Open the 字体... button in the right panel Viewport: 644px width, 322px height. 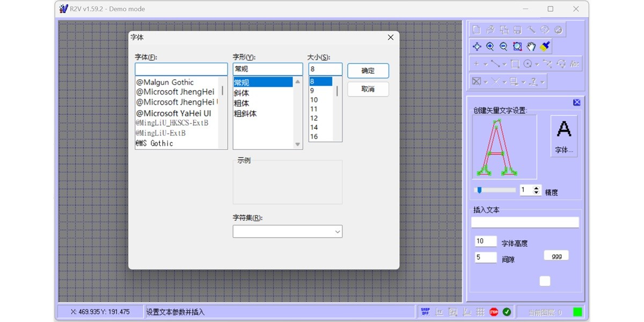[563, 137]
